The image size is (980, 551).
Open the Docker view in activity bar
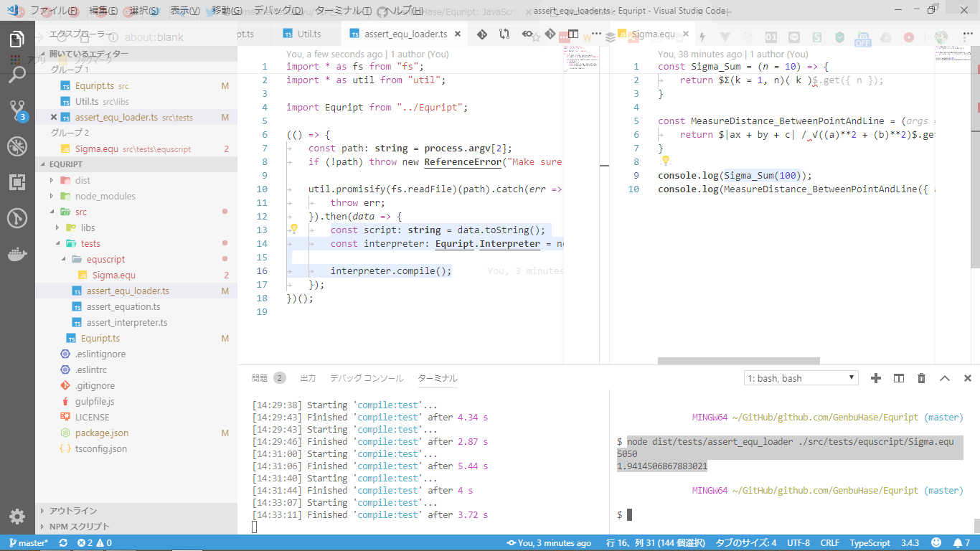coord(17,254)
